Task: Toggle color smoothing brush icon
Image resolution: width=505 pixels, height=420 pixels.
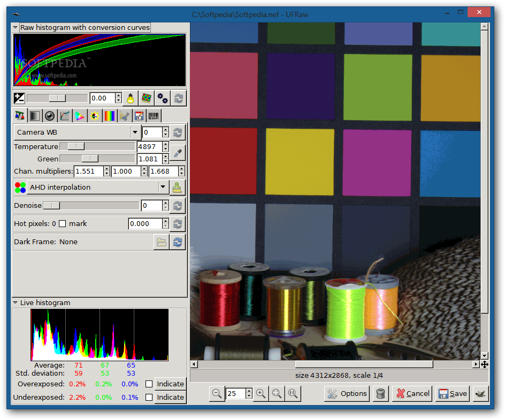Action: tap(177, 187)
